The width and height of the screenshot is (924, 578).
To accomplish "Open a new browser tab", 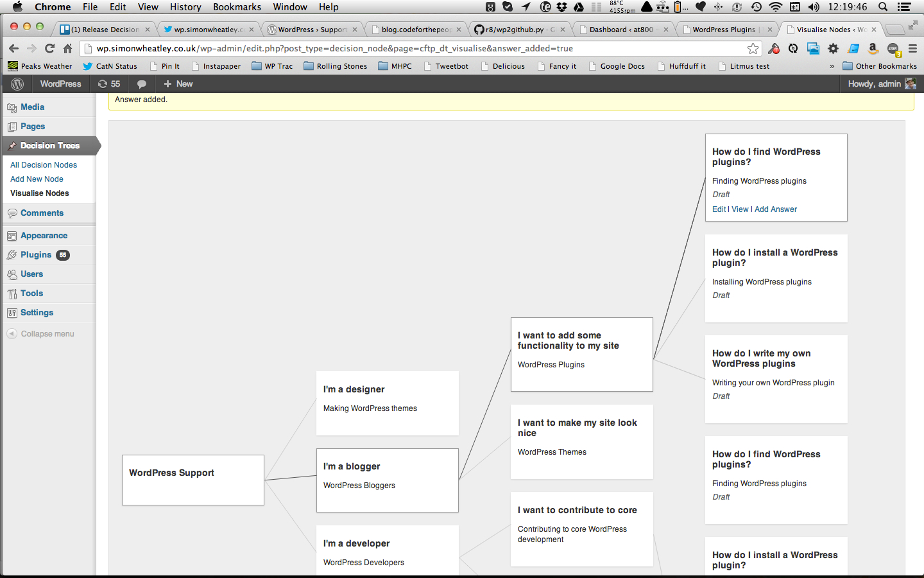I will click(894, 30).
